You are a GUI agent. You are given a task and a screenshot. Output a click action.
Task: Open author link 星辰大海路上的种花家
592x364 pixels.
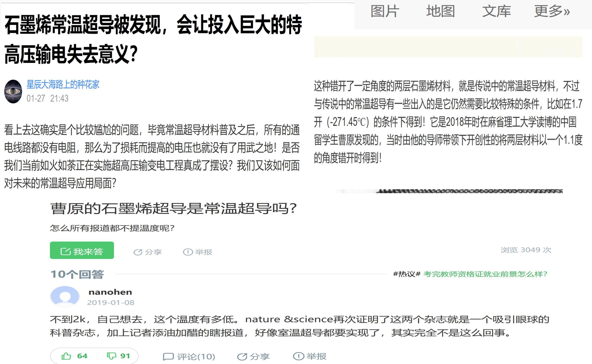pyautogui.click(x=63, y=84)
